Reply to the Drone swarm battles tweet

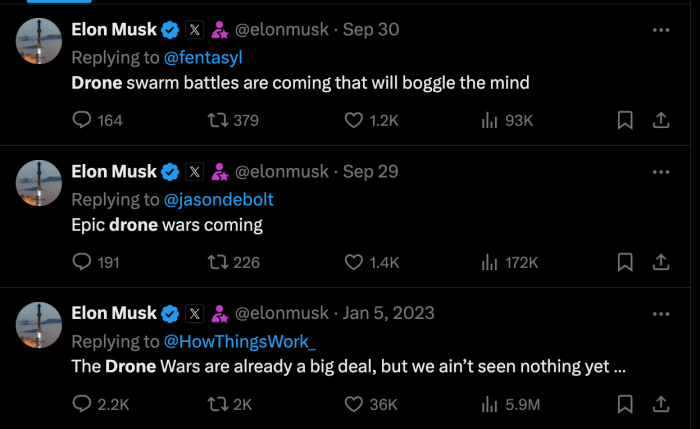coord(84,120)
